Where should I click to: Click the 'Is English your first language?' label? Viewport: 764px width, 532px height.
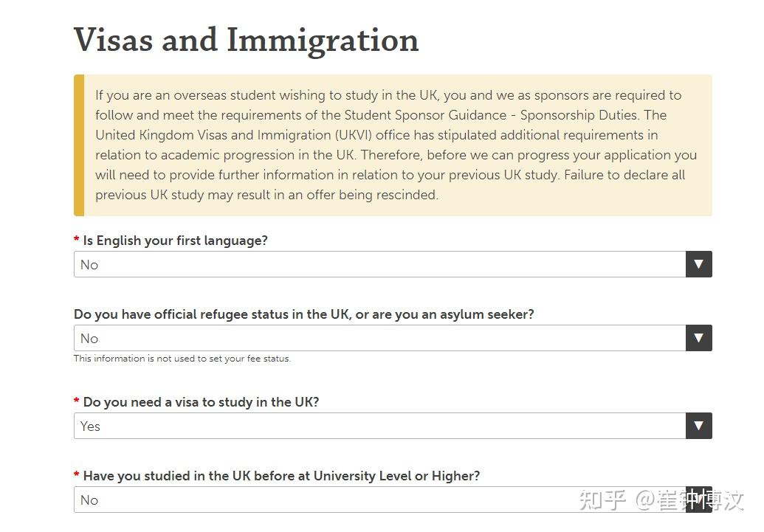[176, 241]
